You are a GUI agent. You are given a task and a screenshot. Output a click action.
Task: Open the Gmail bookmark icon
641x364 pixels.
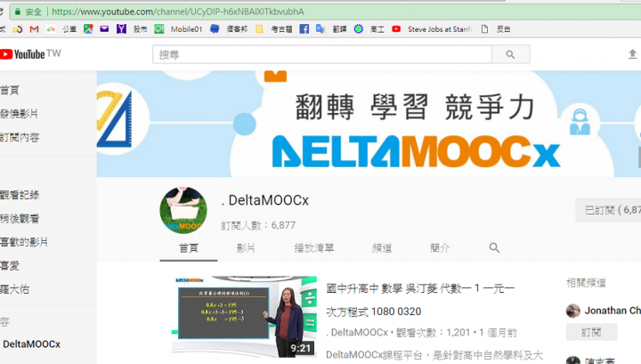coord(35,29)
